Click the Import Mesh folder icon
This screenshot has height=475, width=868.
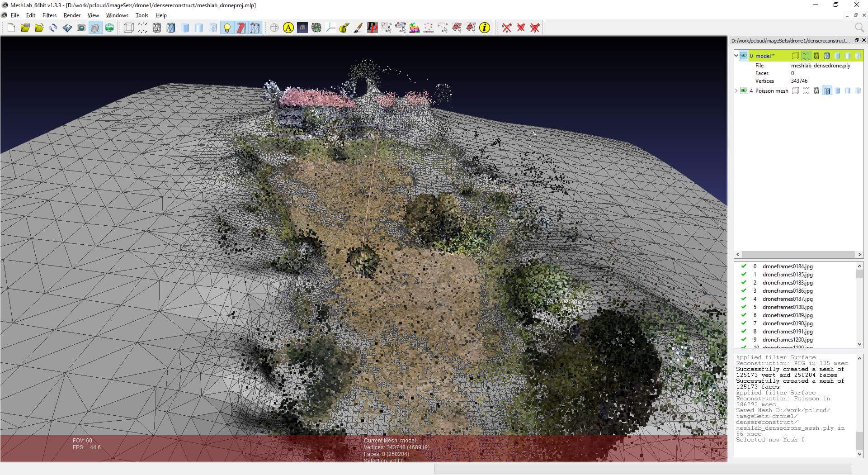click(x=39, y=28)
